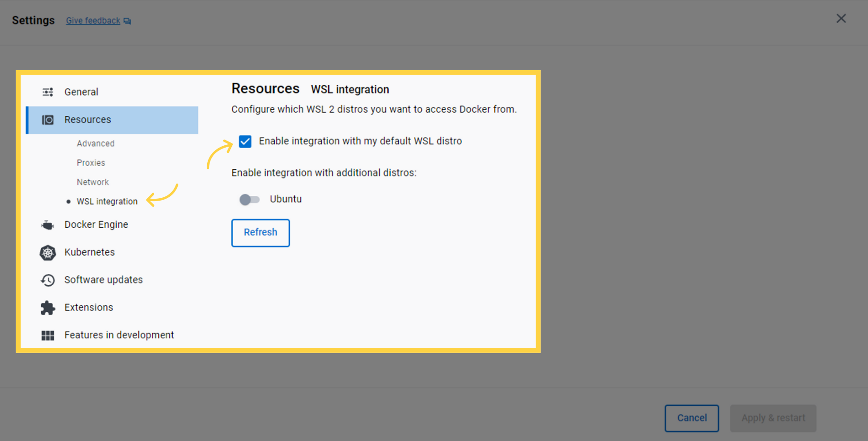Open the Extensions settings section
This screenshot has height=441, width=868.
click(112, 308)
